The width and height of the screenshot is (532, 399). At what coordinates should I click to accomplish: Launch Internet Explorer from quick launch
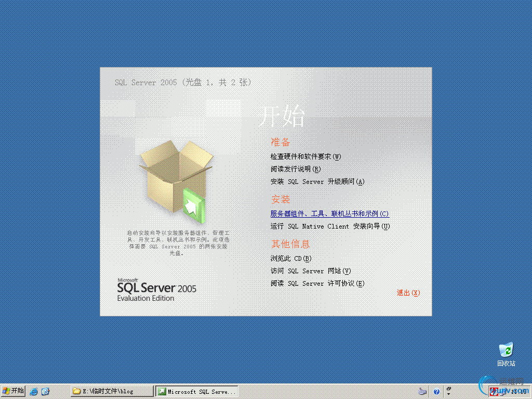(34, 392)
